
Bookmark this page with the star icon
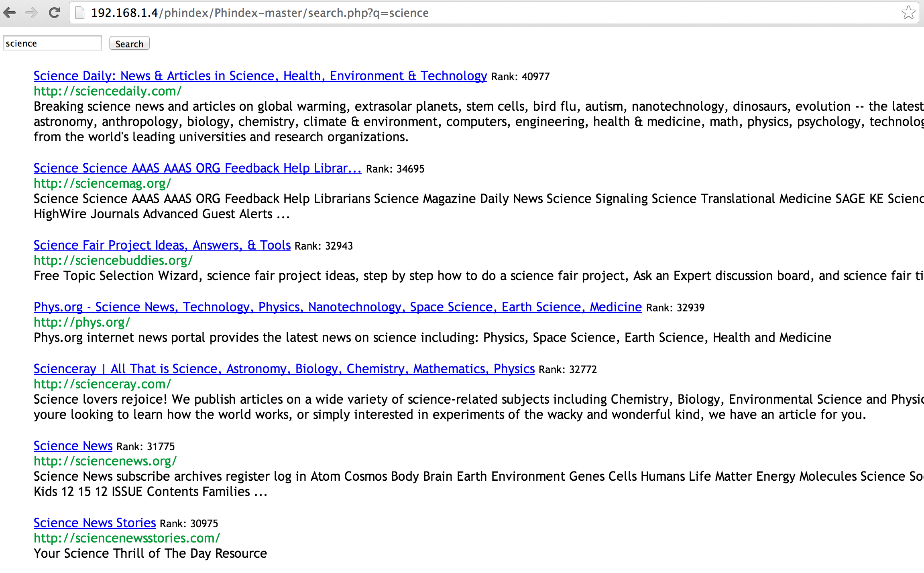(908, 13)
